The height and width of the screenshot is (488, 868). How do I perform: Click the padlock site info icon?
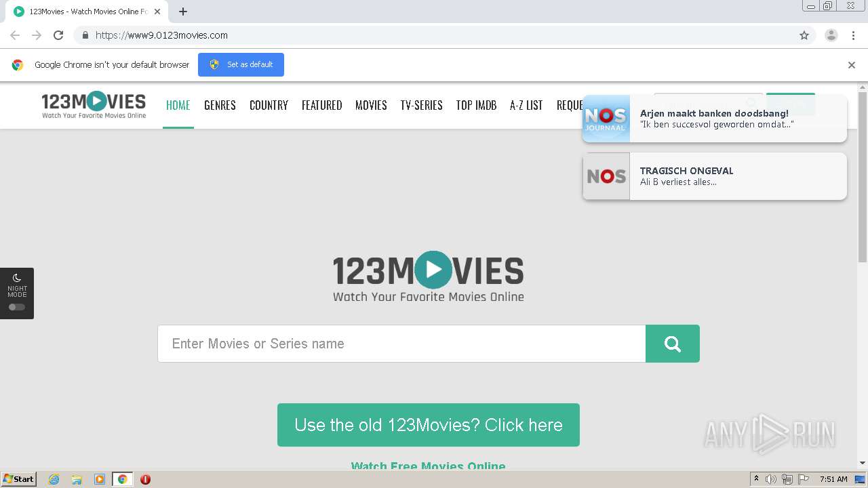pos(85,35)
